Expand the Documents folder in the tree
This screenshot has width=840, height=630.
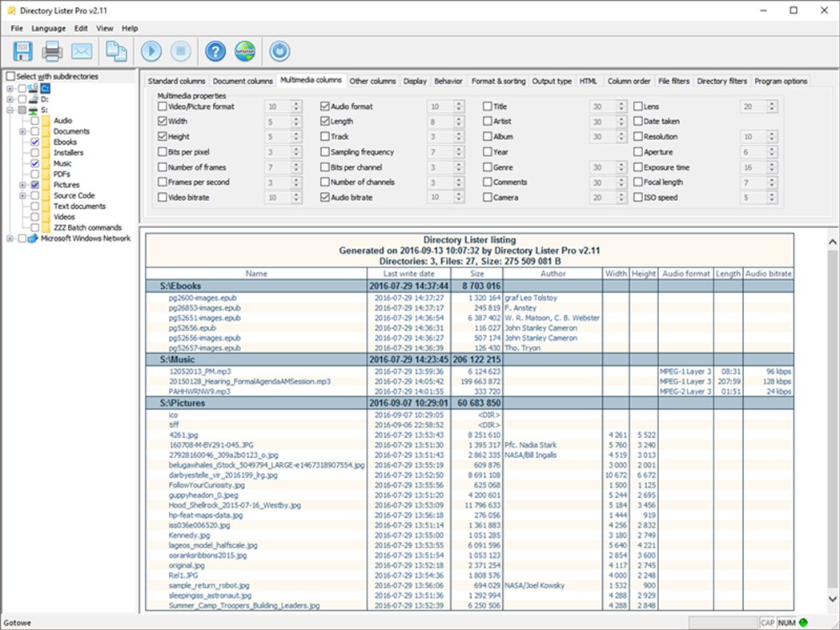pos(22,131)
